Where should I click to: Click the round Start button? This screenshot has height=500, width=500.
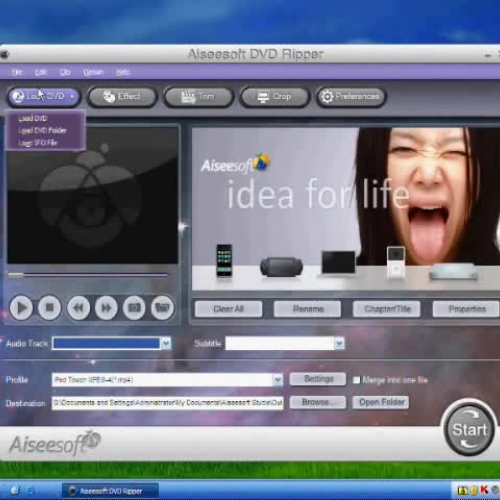click(469, 429)
